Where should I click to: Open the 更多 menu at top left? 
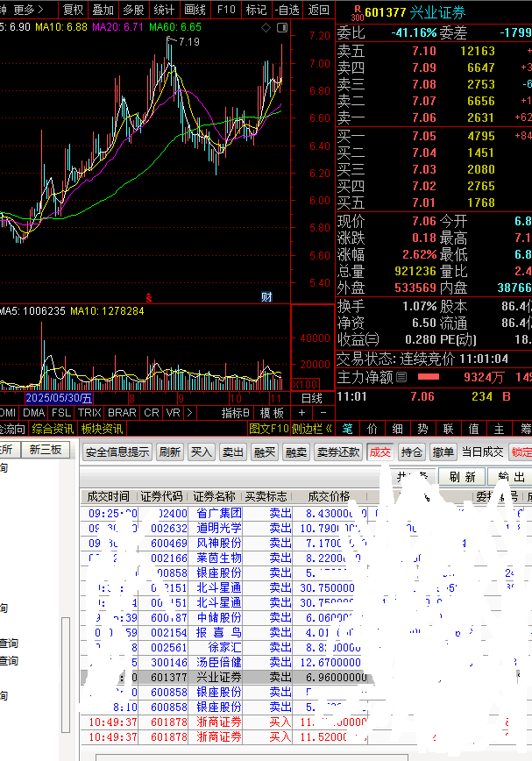click(x=28, y=10)
